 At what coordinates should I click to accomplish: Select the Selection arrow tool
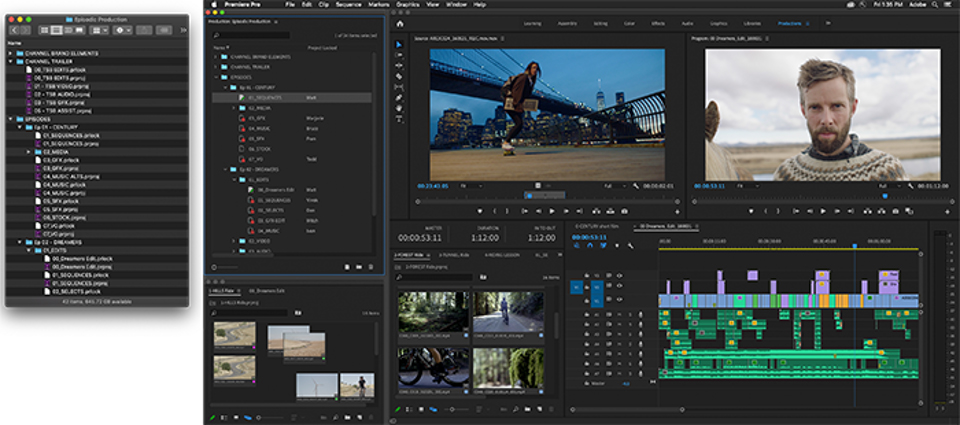399,44
